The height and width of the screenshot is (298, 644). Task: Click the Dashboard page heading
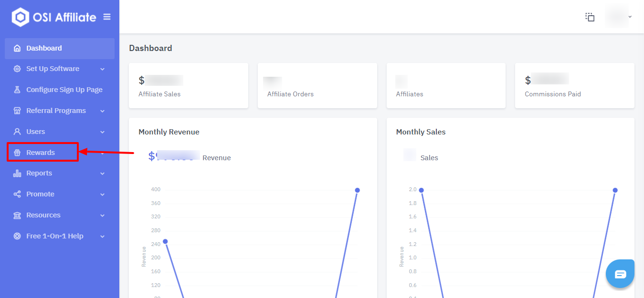150,48
